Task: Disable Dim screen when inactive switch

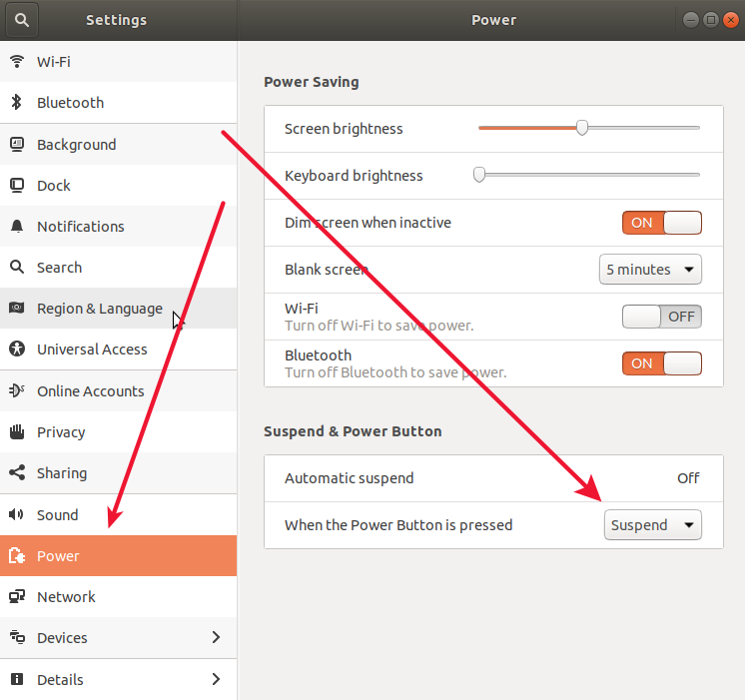Action: pos(662,223)
